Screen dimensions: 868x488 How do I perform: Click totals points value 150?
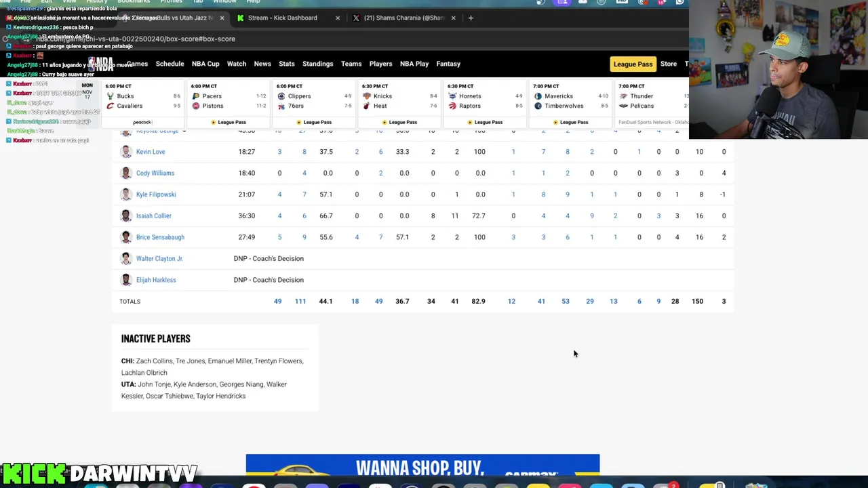pos(697,301)
